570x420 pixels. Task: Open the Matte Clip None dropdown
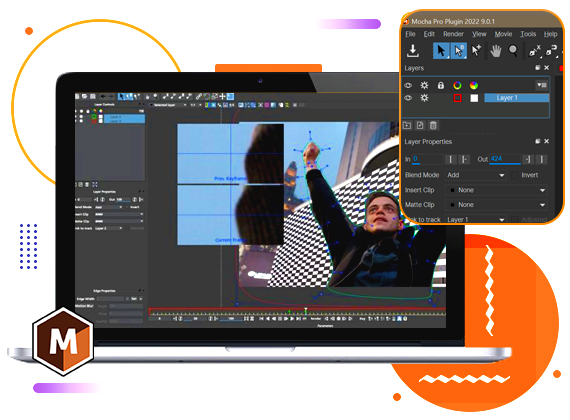click(496, 205)
